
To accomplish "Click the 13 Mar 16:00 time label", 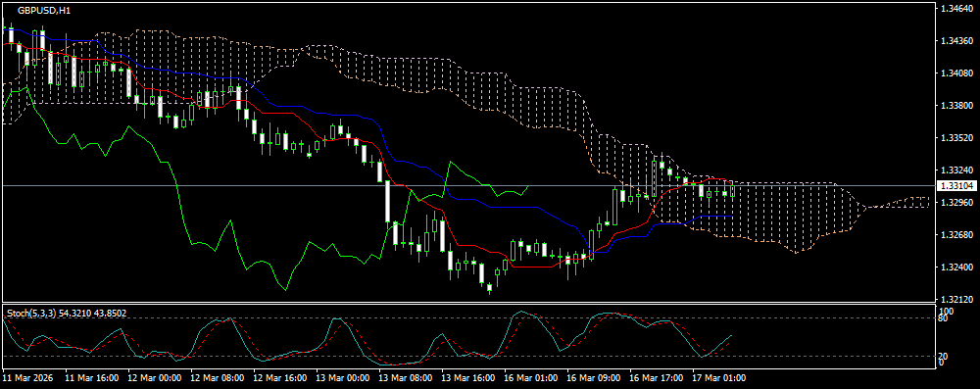I will click(468, 378).
